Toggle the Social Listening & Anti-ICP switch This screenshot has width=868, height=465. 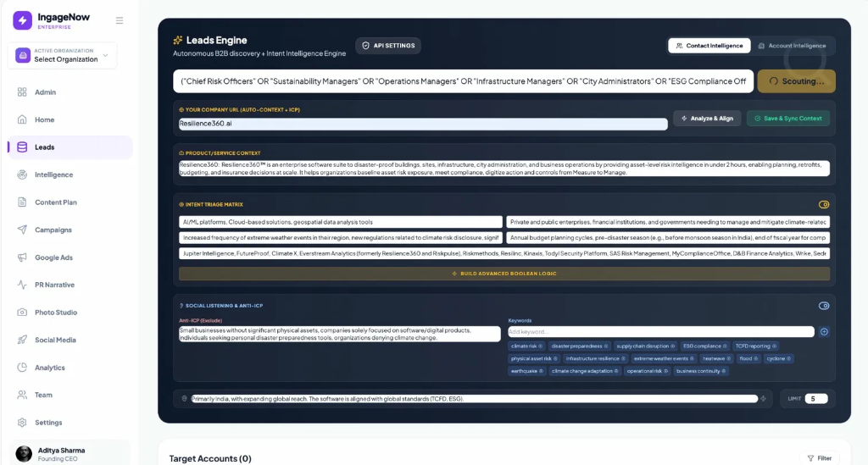click(824, 306)
